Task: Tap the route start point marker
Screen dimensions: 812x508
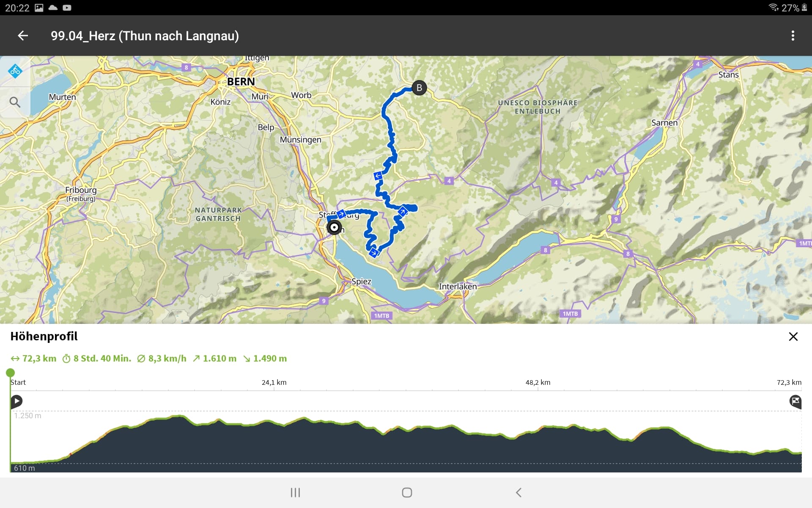Action: pyautogui.click(x=334, y=227)
